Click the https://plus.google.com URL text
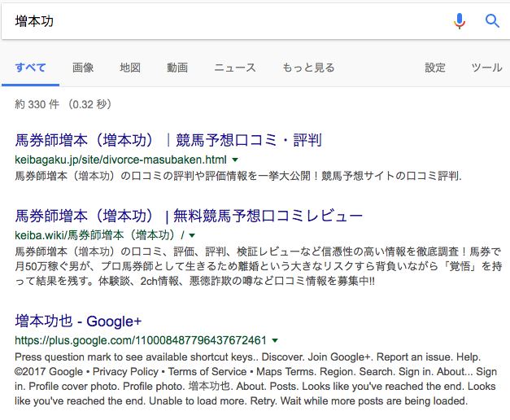510x420 pixels. click(x=141, y=340)
